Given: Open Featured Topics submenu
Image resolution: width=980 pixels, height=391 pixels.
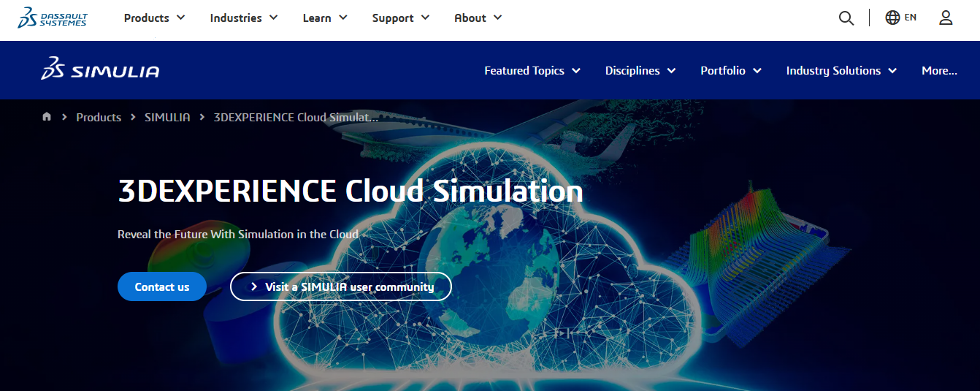Looking at the screenshot, I should pyautogui.click(x=532, y=70).
